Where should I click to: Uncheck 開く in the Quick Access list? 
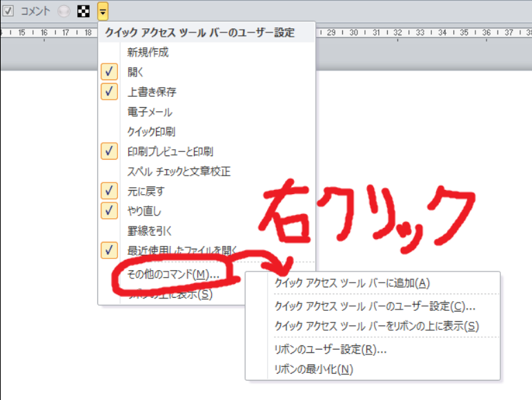(x=135, y=71)
